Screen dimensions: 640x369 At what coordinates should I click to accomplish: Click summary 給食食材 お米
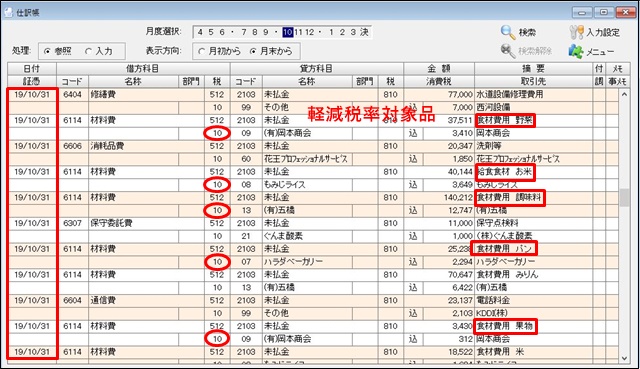point(505,171)
